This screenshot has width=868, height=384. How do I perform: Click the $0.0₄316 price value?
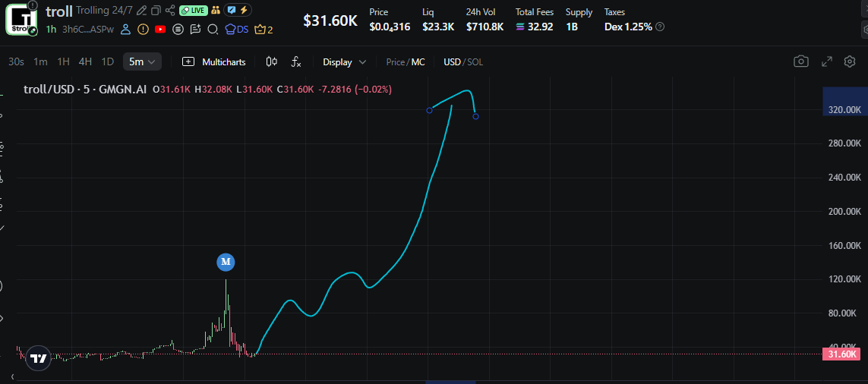point(390,27)
